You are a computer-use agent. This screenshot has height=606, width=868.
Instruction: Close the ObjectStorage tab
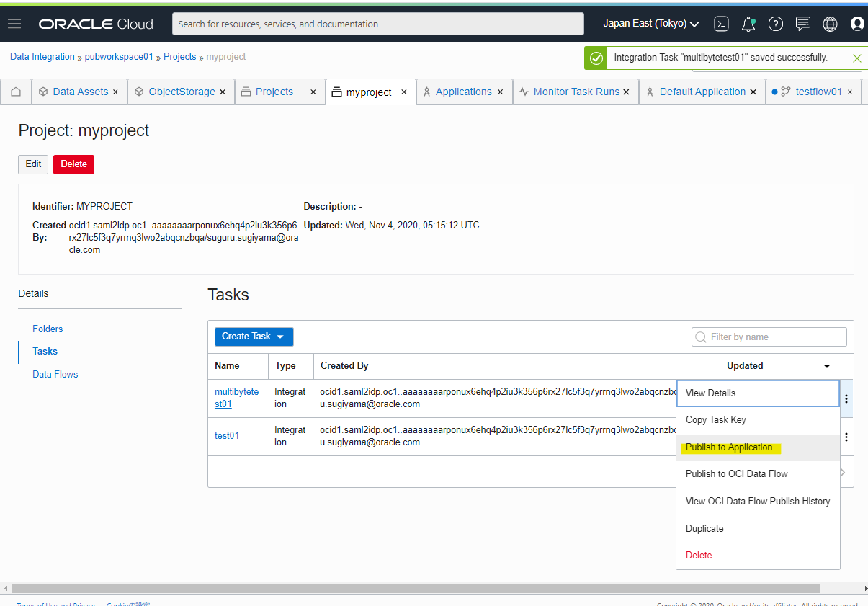point(223,92)
